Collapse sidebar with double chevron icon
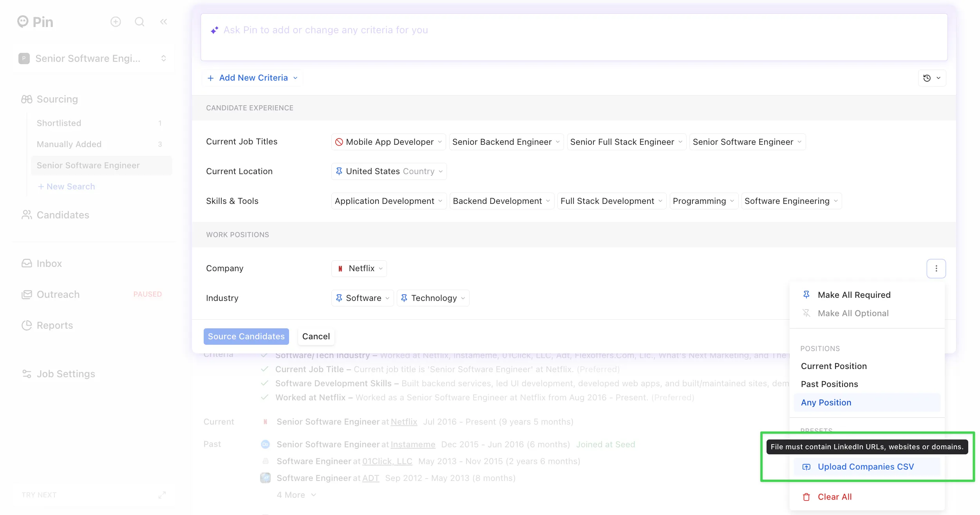 click(164, 22)
